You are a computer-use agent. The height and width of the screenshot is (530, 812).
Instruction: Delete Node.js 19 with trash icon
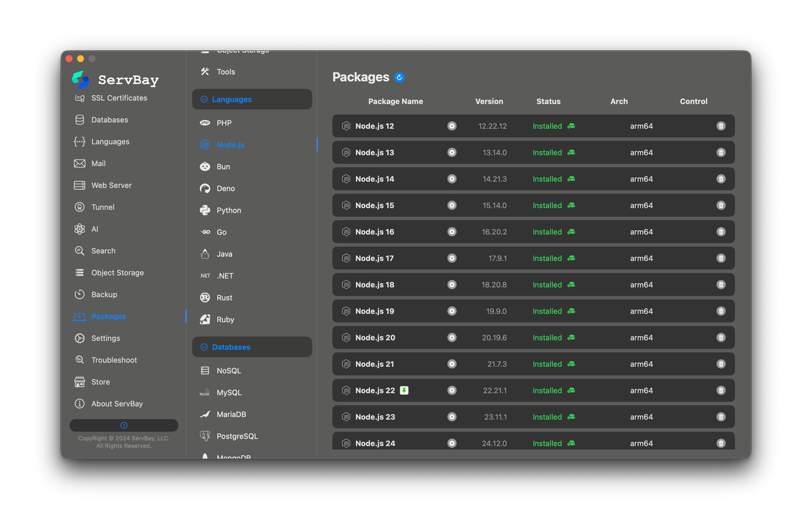[721, 311]
